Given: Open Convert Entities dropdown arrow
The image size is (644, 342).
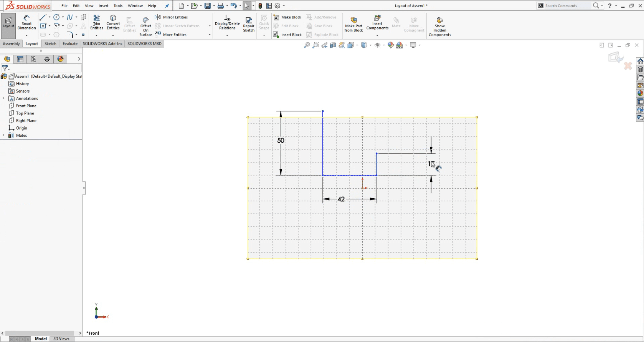Looking at the screenshot, I should click(113, 35).
